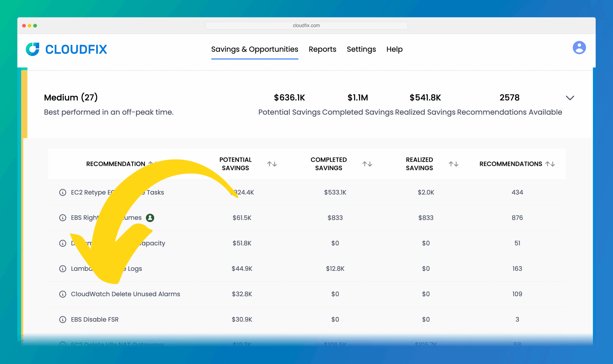The height and width of the screenshot is (364, 613).
Task: Click the 163 recommendations cell
Action: tap(517, 269)
